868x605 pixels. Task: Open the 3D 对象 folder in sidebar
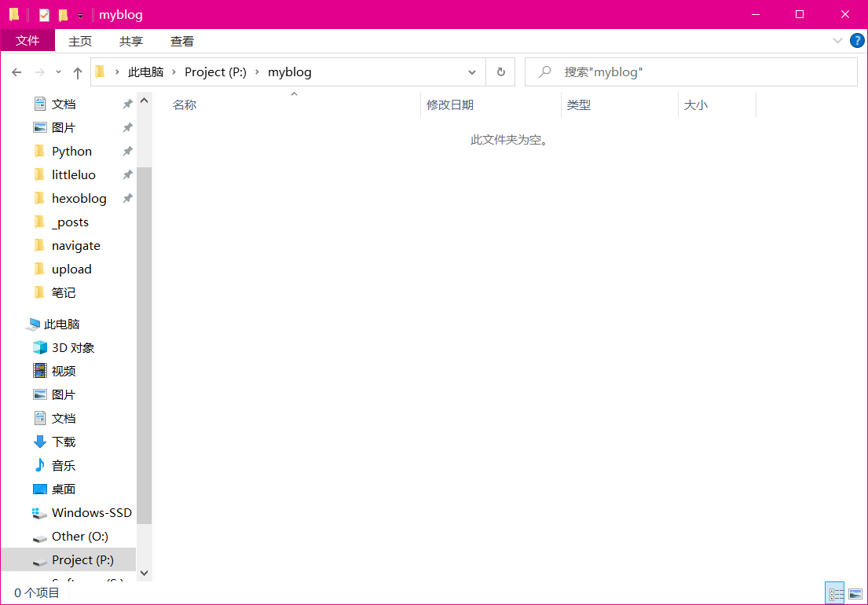coord(72,347)
